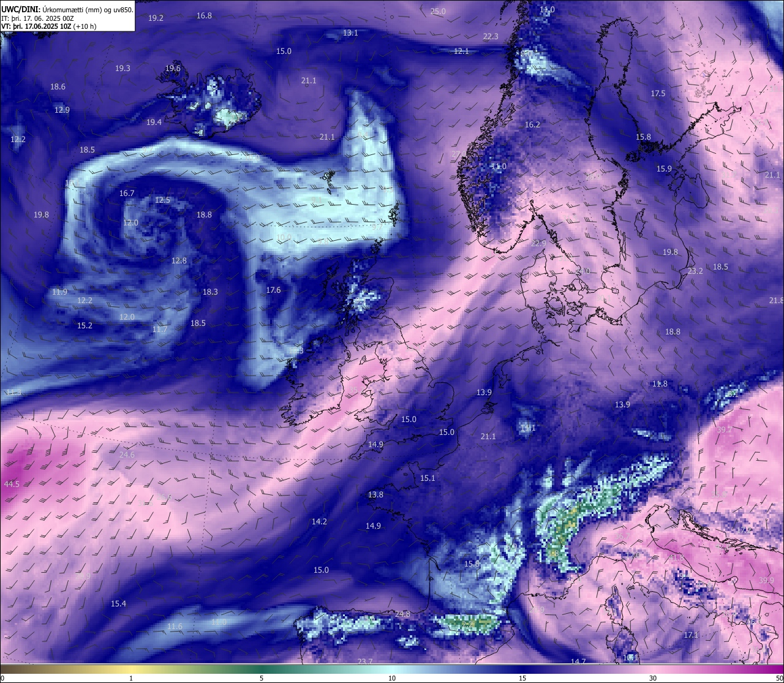Click the 5 tick on the colour scale
The width and height of the screenshot is (784, 683).
point(262,678)
